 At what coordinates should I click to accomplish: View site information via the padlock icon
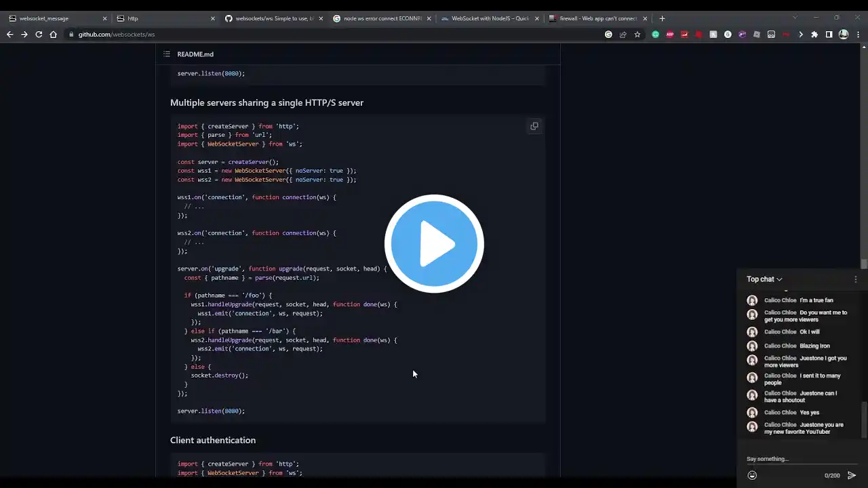[71, 35]
